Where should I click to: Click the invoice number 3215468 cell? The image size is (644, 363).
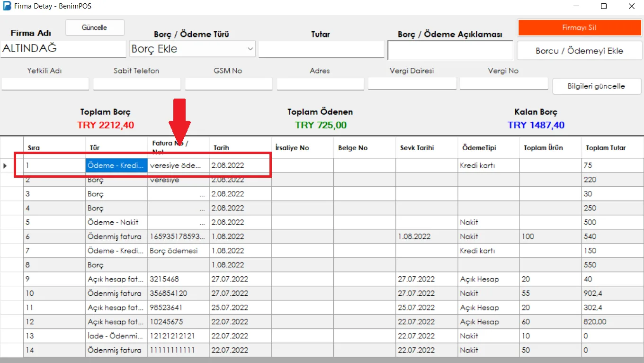[179, 279]
